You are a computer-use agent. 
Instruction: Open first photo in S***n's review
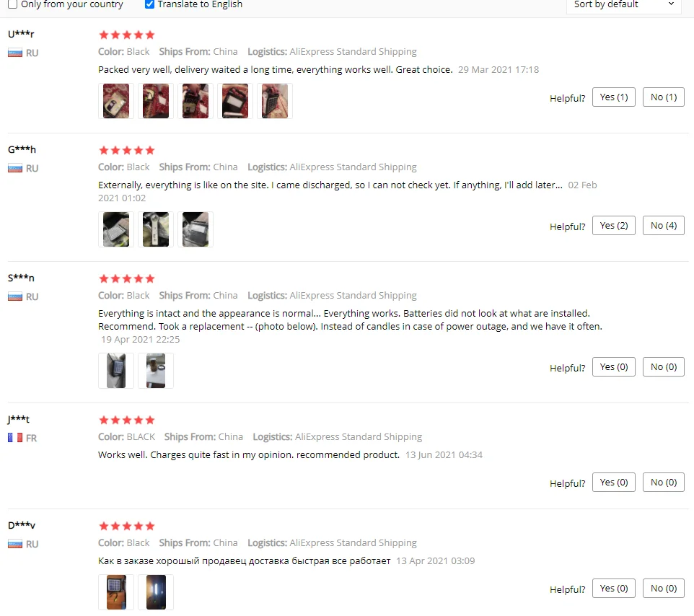pyautogui.click(x=116, y=371)
